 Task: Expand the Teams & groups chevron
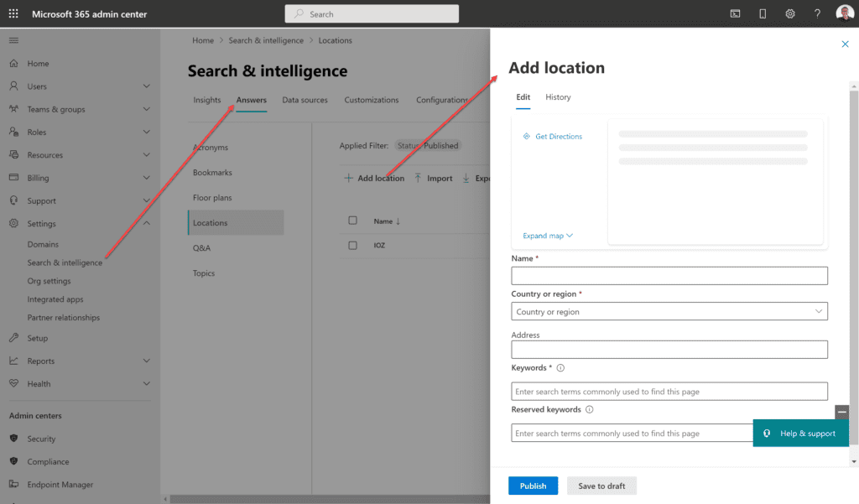(146, 109)
